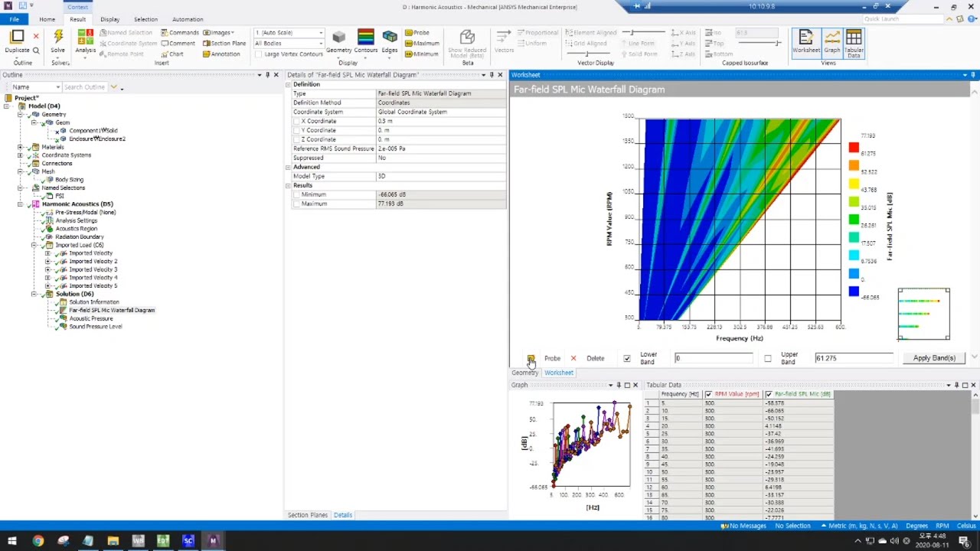Open the Analysis insert icon
The width and height of the screenshot is (980, 551).
86,37
